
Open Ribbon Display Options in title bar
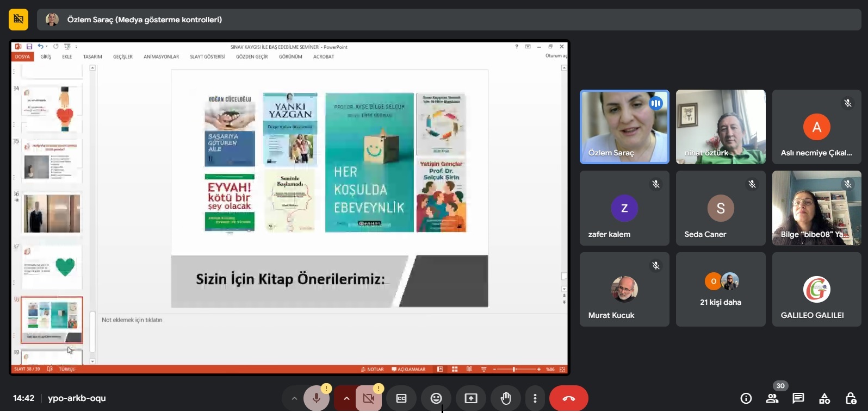pos(528,47)
